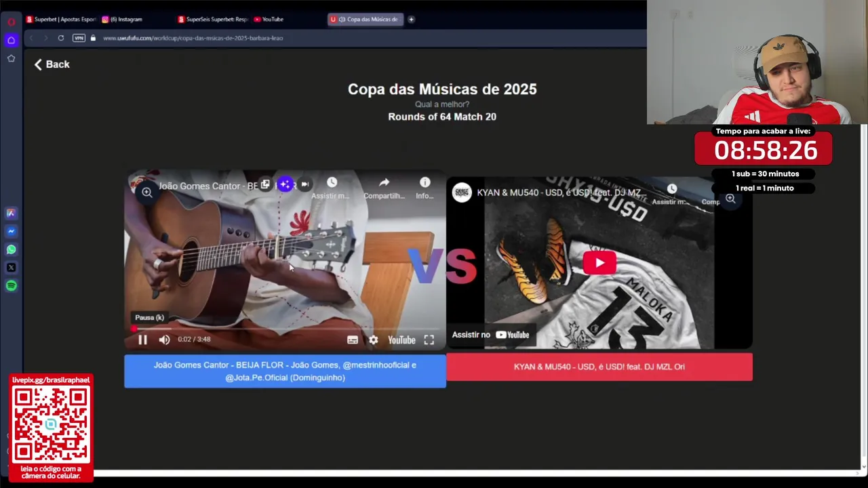Pause the João Gomes video
868x488 pixels.
142,340
